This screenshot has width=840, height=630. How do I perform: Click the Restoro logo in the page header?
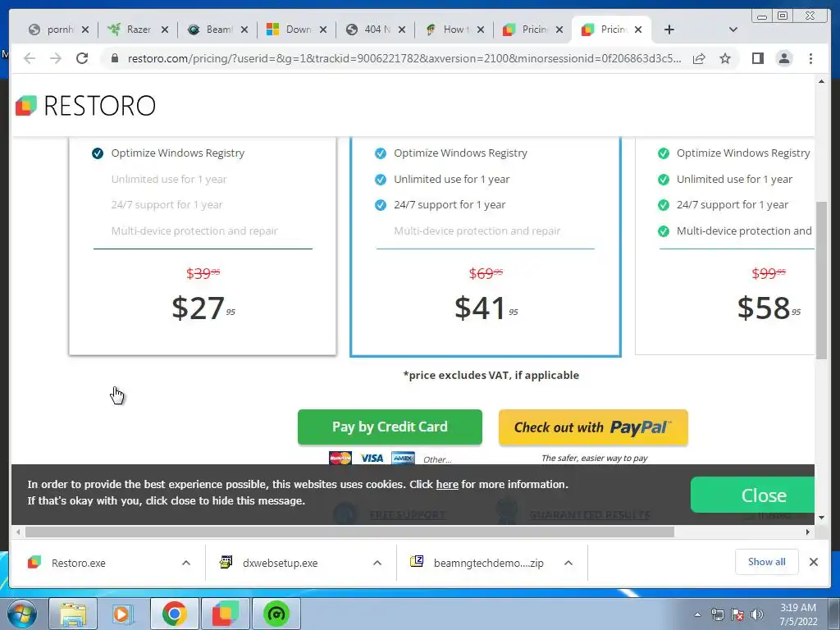pyautogui.click(x=85, y=106)
